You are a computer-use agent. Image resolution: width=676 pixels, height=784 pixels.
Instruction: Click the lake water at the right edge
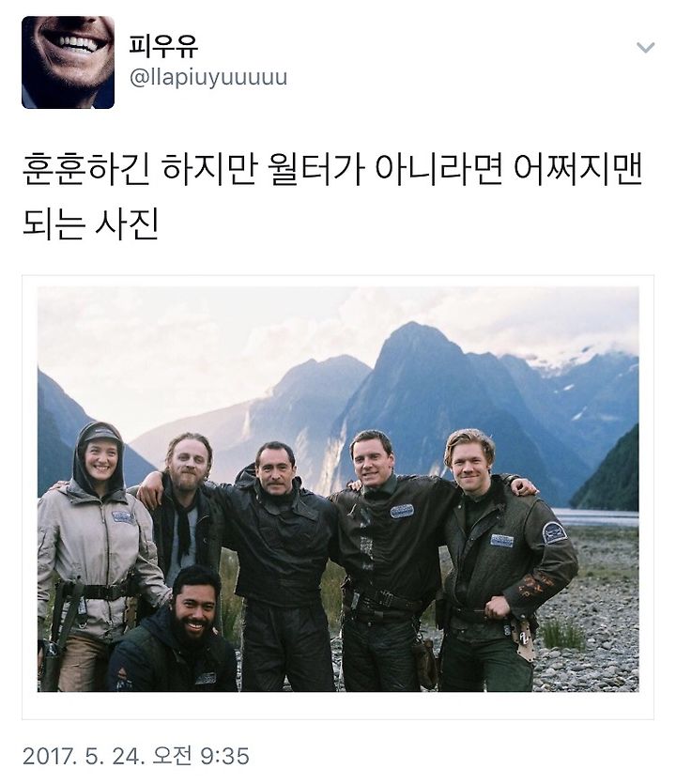[595, 518]
